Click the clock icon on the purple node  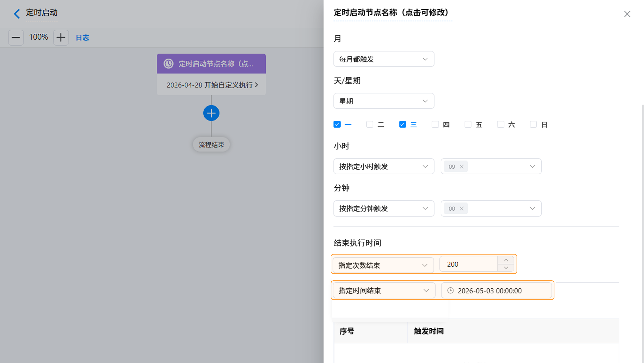click(x=169, y=64)
